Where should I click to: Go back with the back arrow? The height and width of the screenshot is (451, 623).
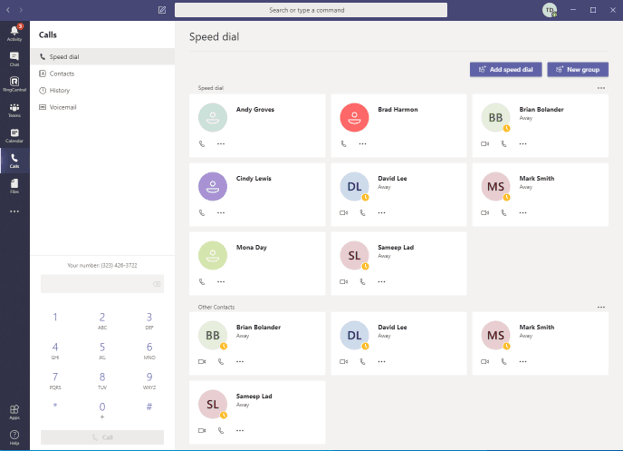[8, 10]
